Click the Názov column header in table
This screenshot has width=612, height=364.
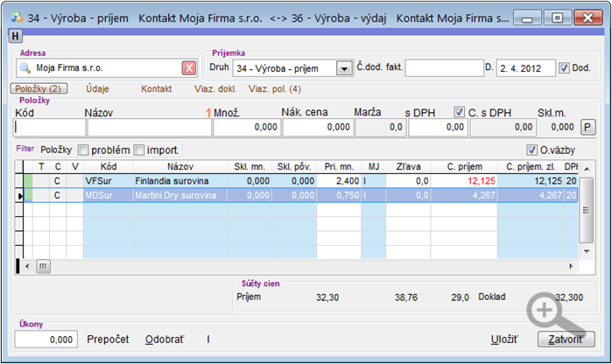point(180,166)
